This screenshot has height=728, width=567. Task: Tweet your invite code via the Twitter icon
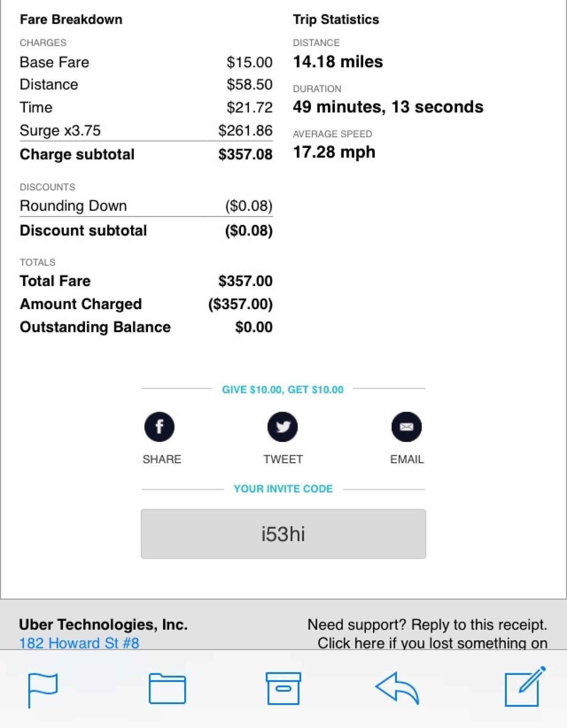(283, 427)
